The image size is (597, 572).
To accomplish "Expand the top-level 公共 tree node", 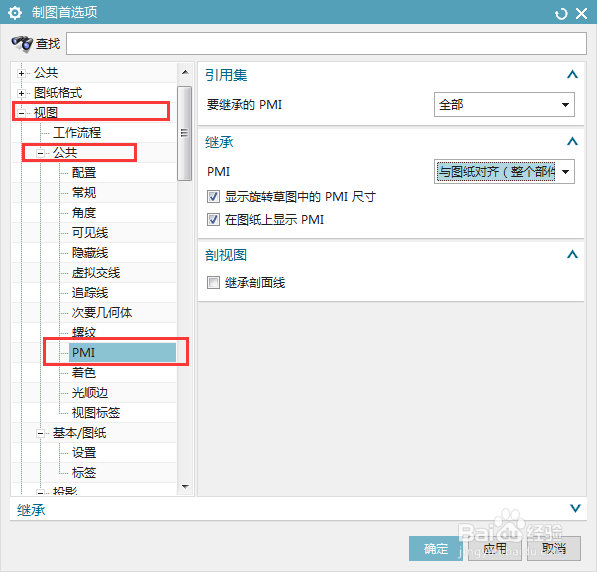I will coord(21,73).
